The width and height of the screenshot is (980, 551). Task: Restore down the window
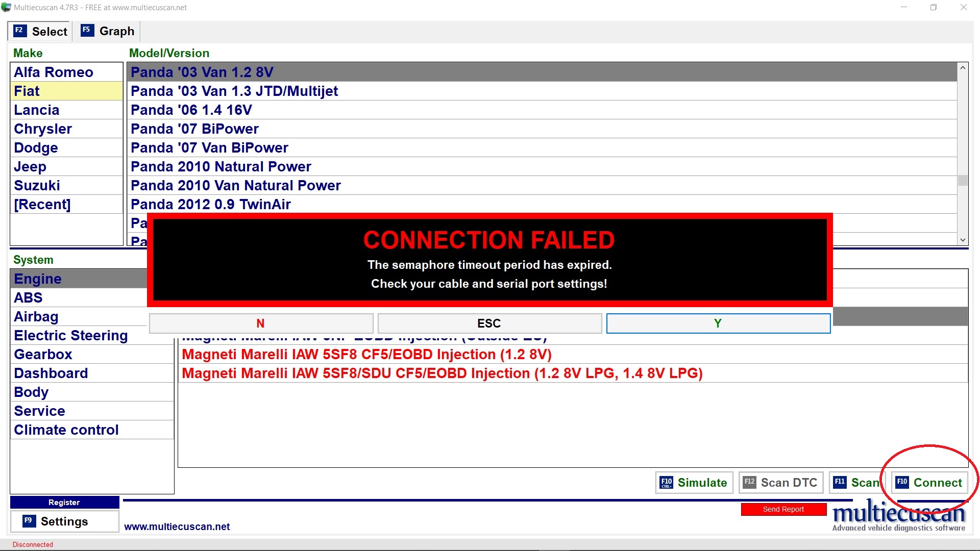click(934, 7)
